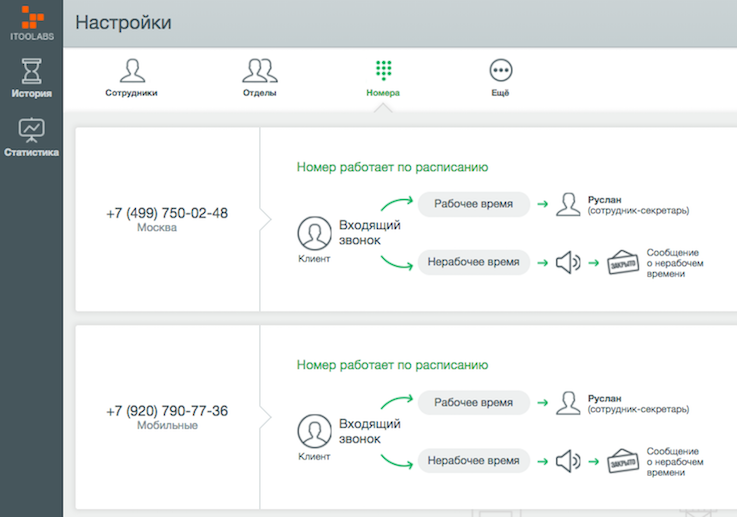737x517 pixels.
Task: Click Рабочее время for the mobile number
Action: click(473, 402)
